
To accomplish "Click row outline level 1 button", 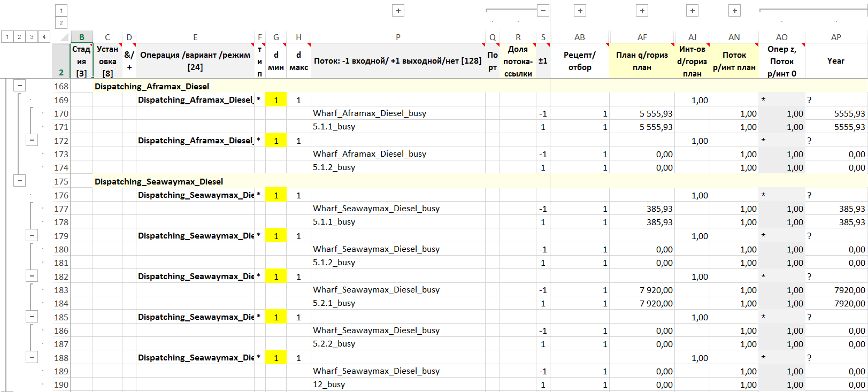I will 7,37.
